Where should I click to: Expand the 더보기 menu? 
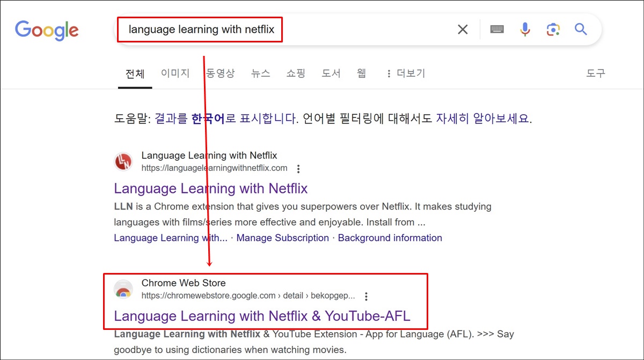coord(405,73)
